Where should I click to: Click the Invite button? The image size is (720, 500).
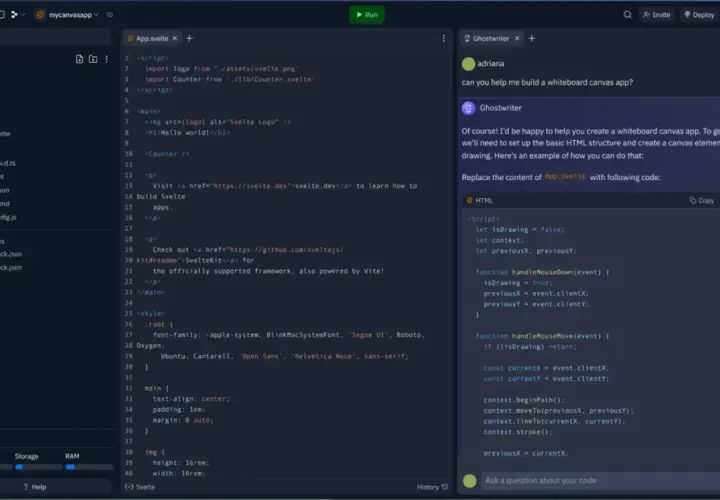click(656, 15)
